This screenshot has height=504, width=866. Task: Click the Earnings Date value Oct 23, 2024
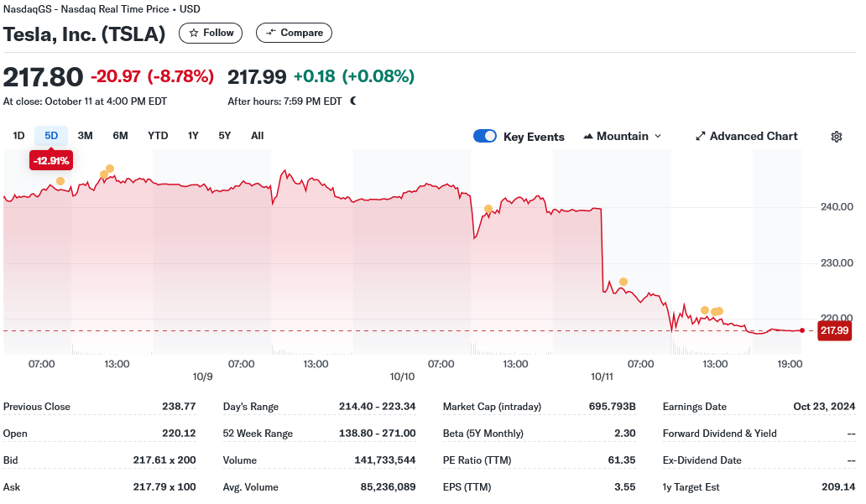click(824, 407)
